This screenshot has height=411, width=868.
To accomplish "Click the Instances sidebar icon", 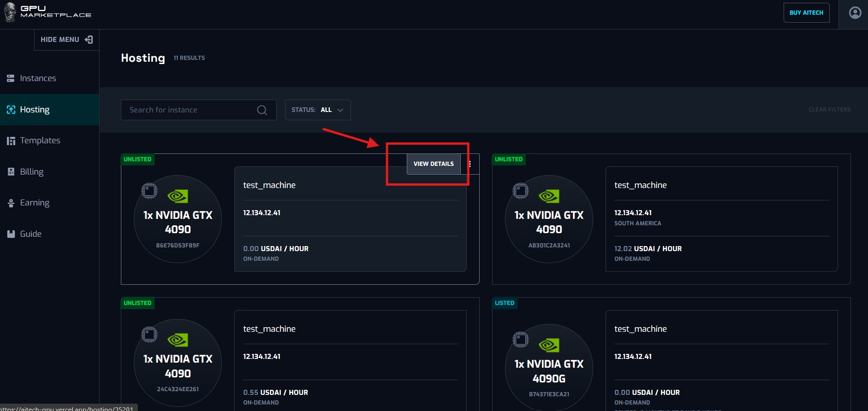I will (11, 78).
